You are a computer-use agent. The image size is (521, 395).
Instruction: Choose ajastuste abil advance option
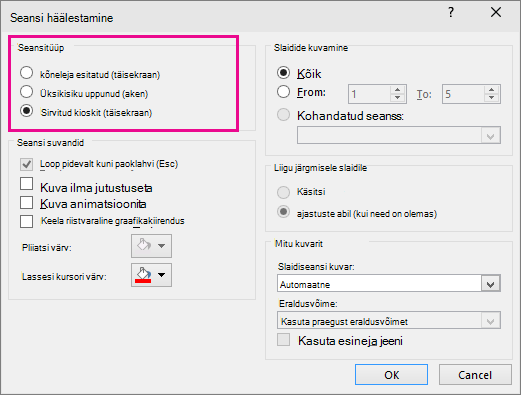(283, 212)
